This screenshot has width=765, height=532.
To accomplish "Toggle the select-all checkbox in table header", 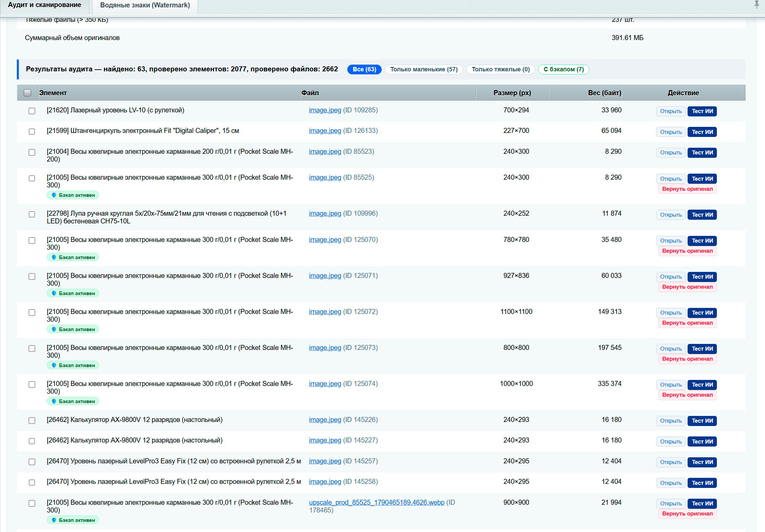I will [x=28, y=93].
